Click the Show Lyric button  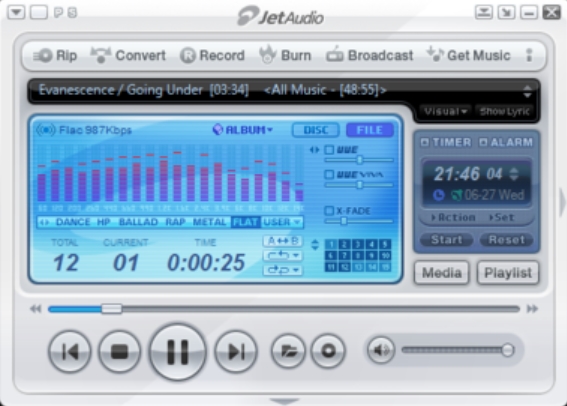pos(504,111)
